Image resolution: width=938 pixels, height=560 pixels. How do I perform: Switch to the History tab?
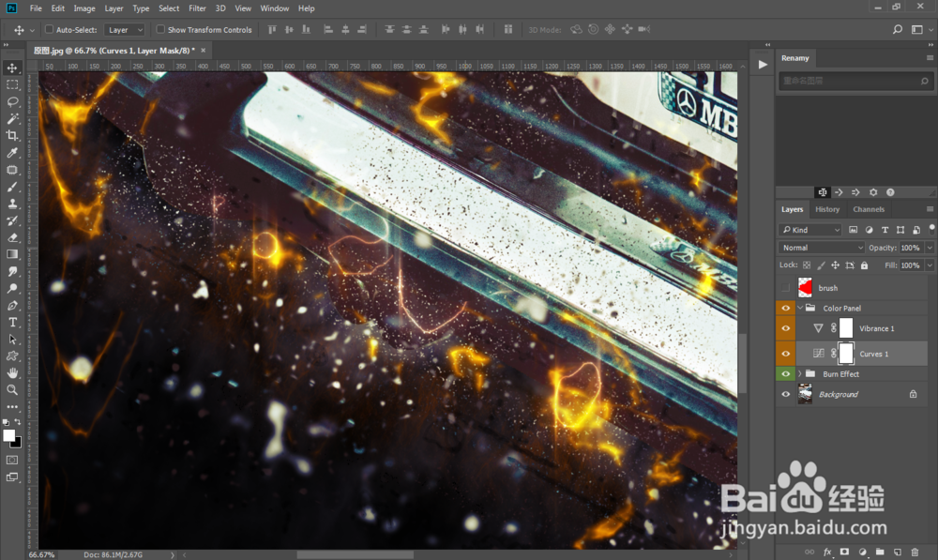[827, 209]
